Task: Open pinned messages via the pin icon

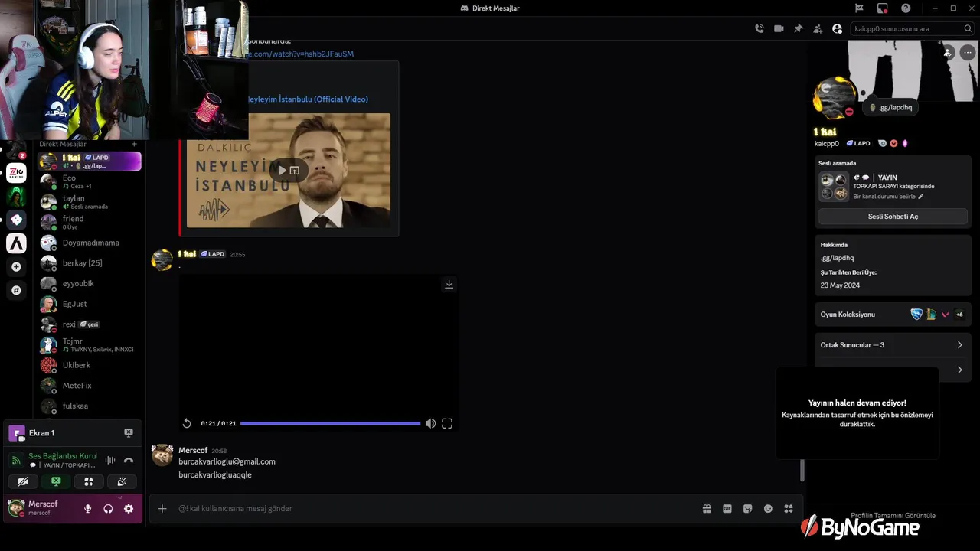Action: point(799,28)
